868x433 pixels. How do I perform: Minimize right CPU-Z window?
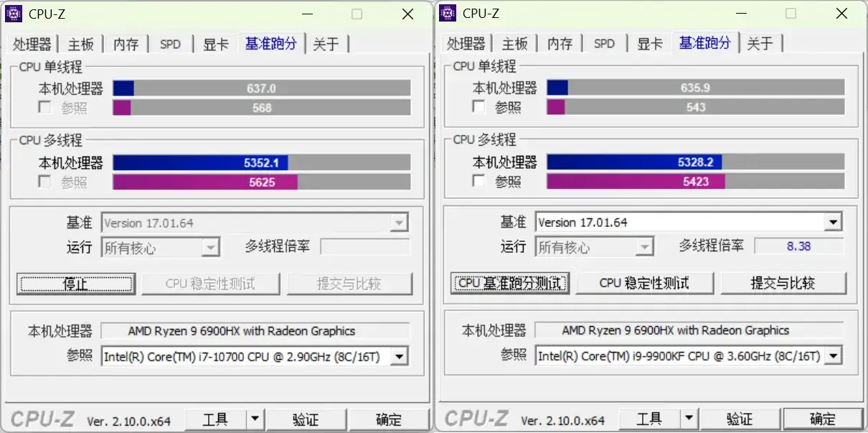tap(741, 14)
